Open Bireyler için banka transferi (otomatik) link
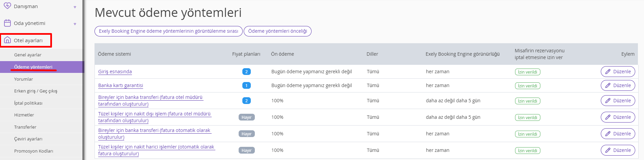Viewport: 644px width, 160px height. (x=155, y=134)
